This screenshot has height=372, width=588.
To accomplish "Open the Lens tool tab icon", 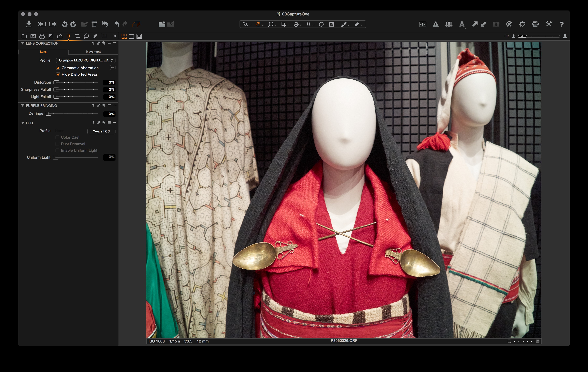I will tap(69, 36).
